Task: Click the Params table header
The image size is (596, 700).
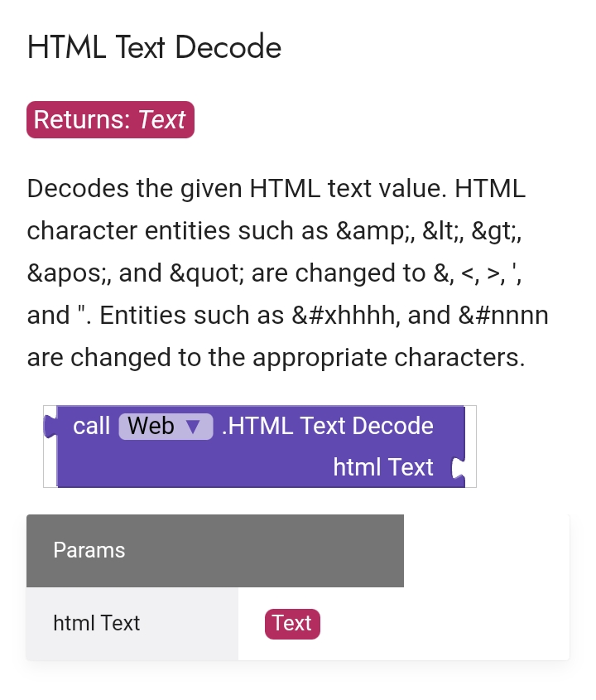Action: 215,550
